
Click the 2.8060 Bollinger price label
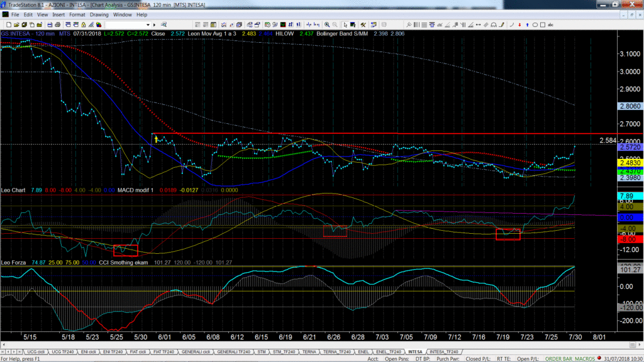tap(630, 106)
